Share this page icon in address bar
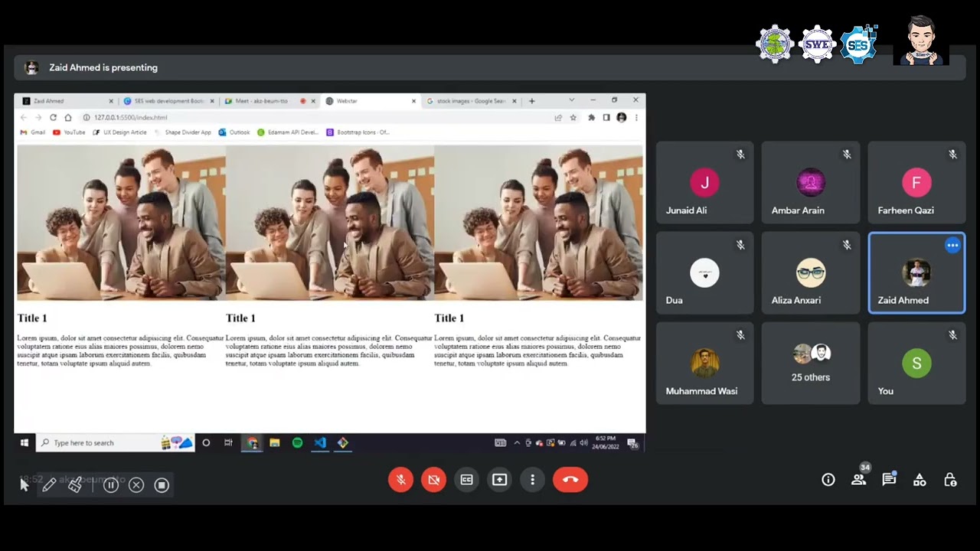The image size is (980, 551). tap(558, 117)
